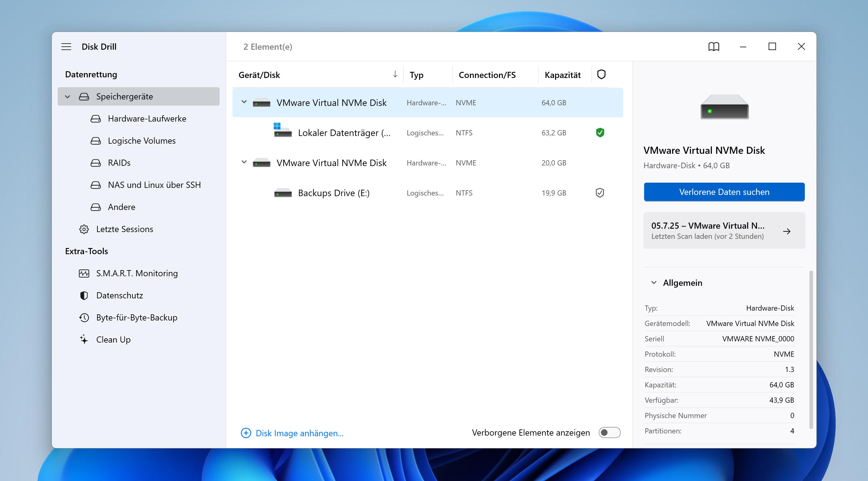Click the NAS und Linux über SSH icon
The width and height of the screenshot is (868, 481).
click(x=96, y=185)
